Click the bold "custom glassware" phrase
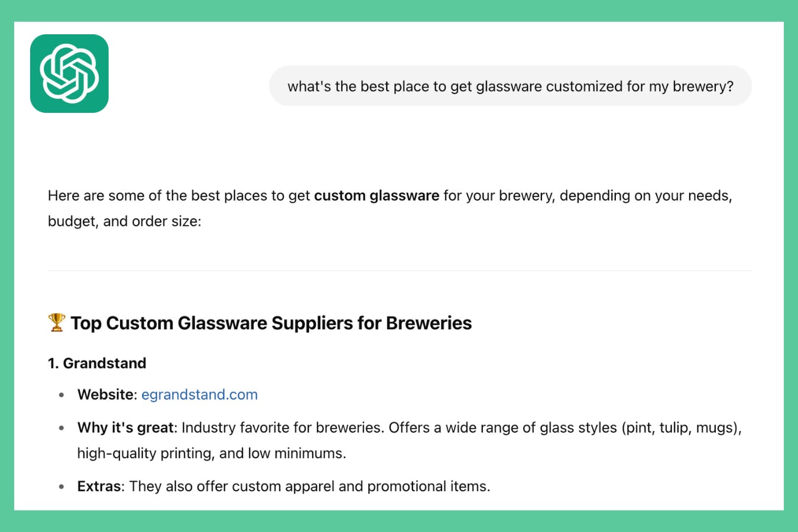798x532 pixels. 377,196
